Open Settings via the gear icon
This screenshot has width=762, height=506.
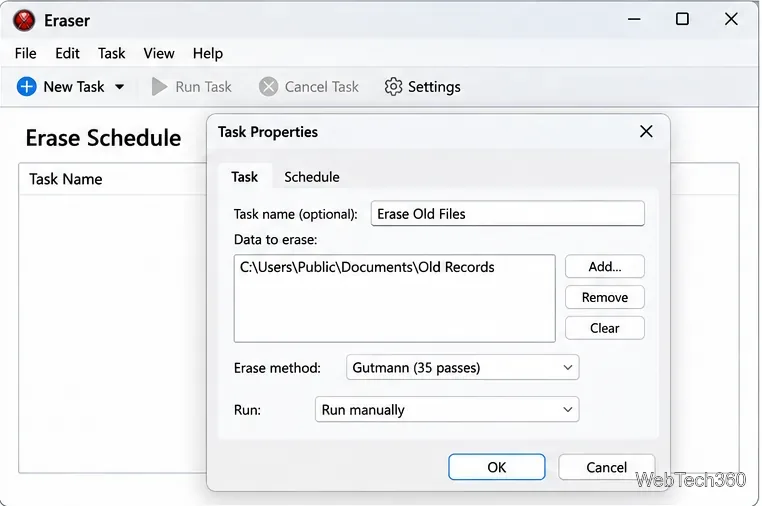click(x=393, y=87)
